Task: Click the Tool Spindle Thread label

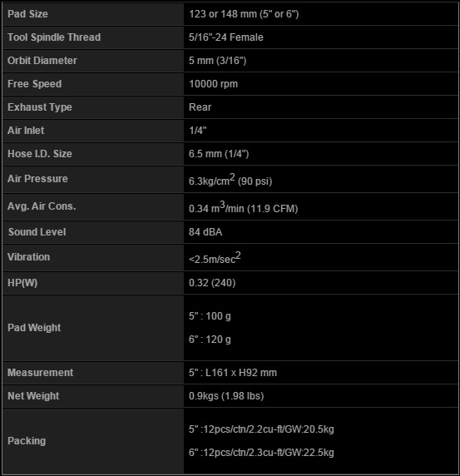Action: [x=54, y=37]
